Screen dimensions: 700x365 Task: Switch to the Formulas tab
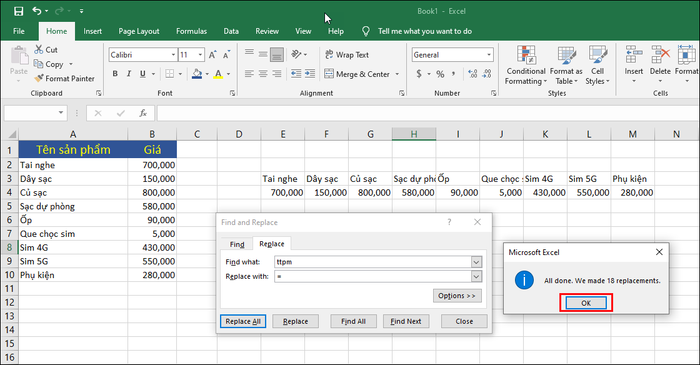[191, 31]
